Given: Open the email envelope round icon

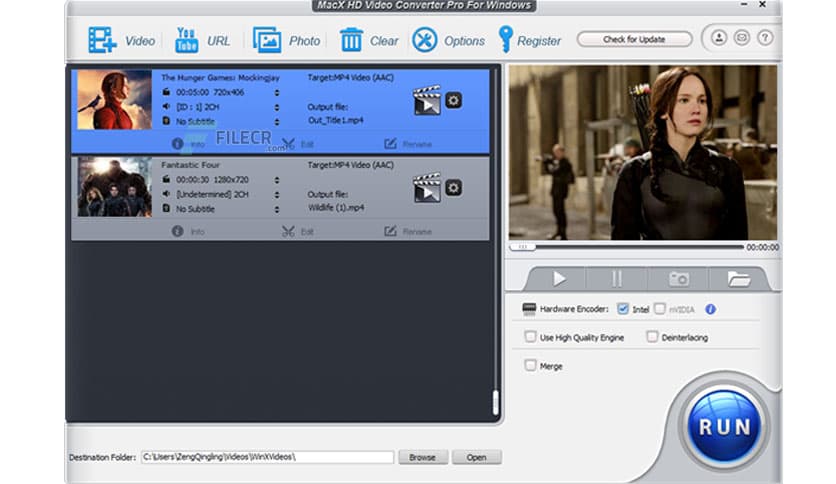Looking at the screenshot, I should 742,38.
